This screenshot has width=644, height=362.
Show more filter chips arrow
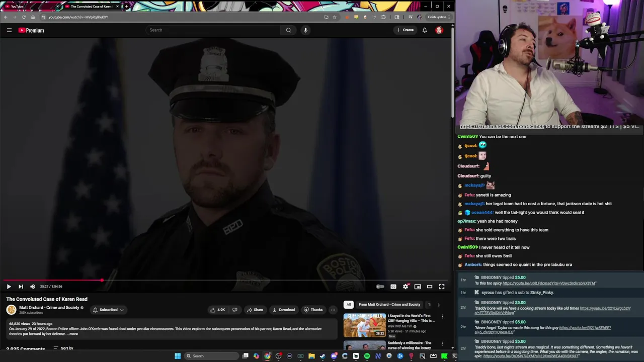point(438,305)
